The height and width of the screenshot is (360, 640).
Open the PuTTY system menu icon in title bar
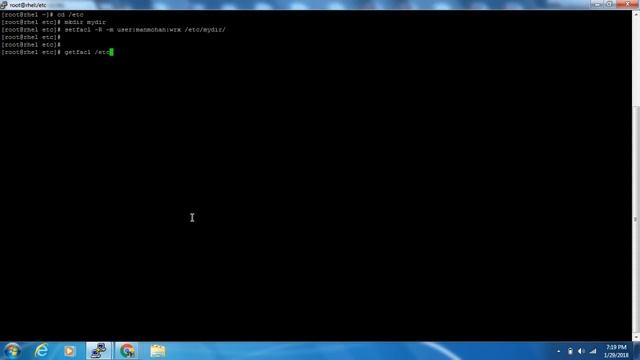(4, 5)
